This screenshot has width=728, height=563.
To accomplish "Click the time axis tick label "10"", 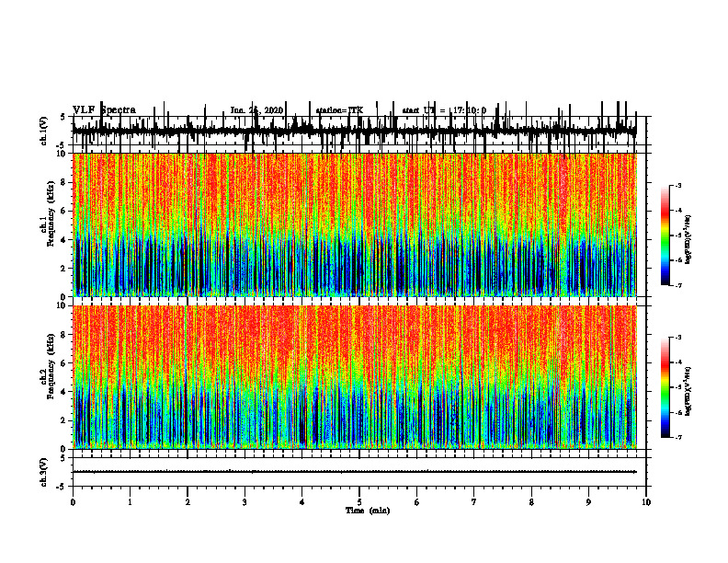I will tap(646, 502).
